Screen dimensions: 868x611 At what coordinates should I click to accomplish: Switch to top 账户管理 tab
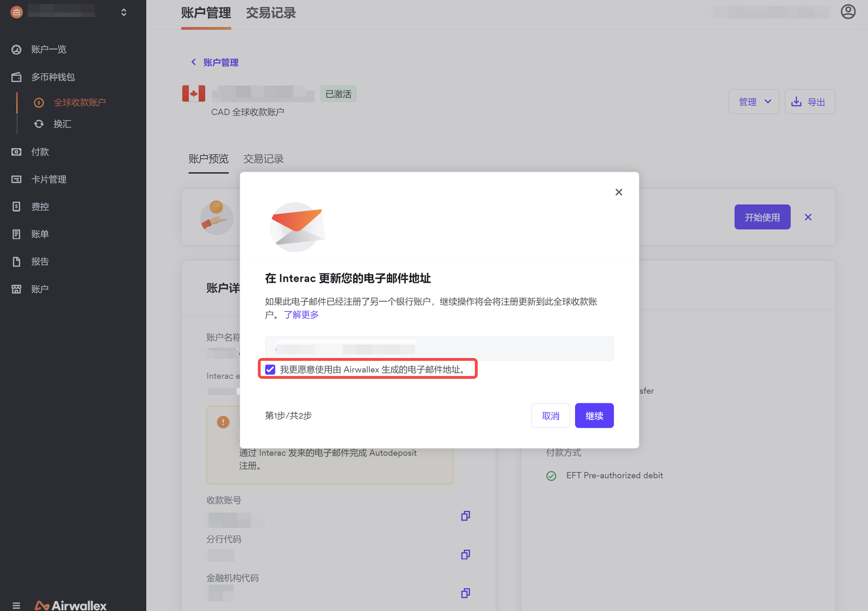(x=206, y=13)
